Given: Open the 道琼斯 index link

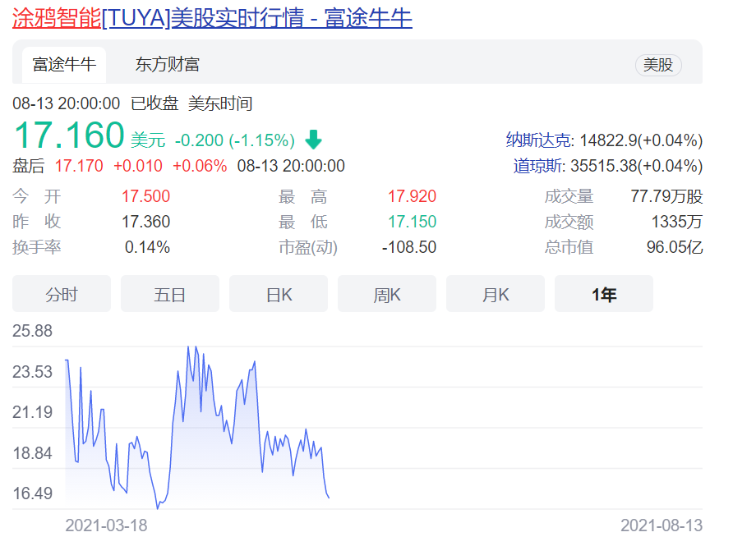Looking at the screenshot, I should pos(538,166).
